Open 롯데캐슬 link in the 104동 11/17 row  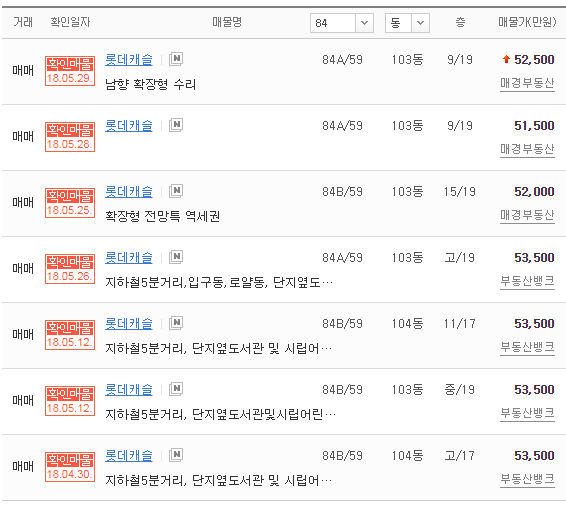pos(129,324)
